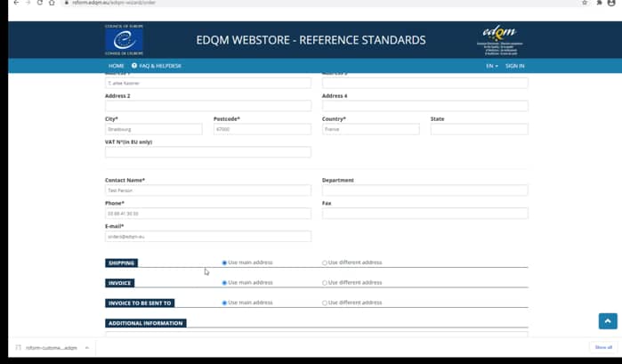The width and height of the screenshot is (622, 364).
Task: Click the Contact Name field
Action: click(208, 190)
